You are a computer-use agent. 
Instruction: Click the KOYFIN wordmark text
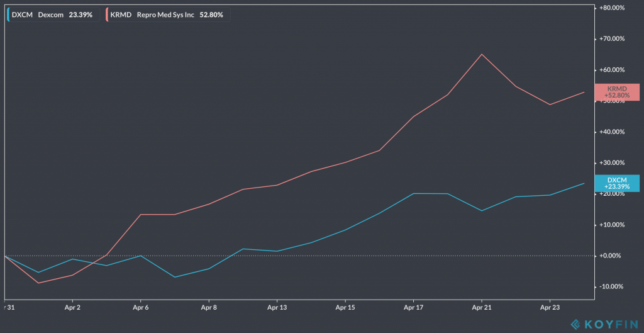point(612,324)
